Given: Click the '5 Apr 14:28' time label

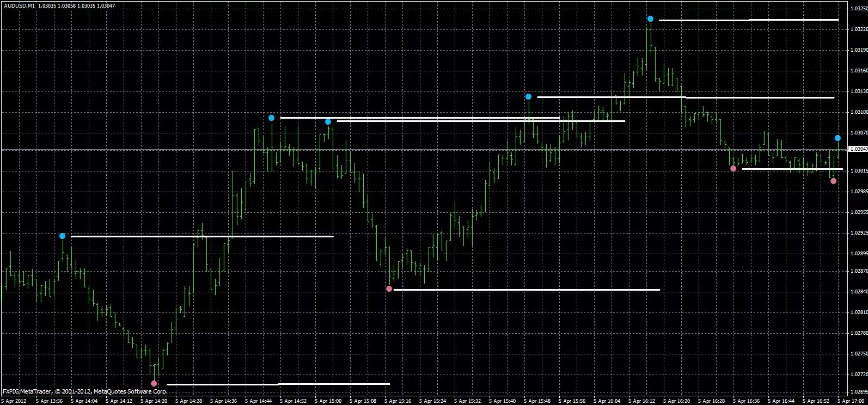Looking at the screenshot, I should click(x=190, y=401).
